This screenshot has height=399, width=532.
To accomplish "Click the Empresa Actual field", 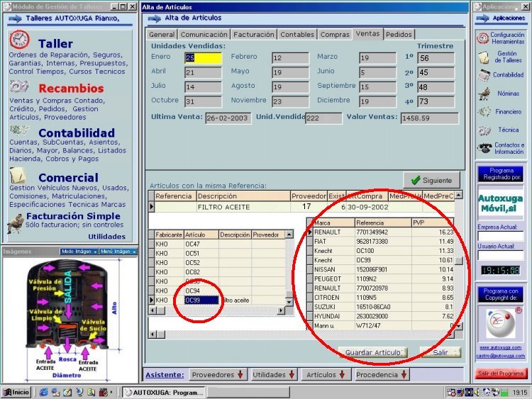I will (x=501, y=236).
